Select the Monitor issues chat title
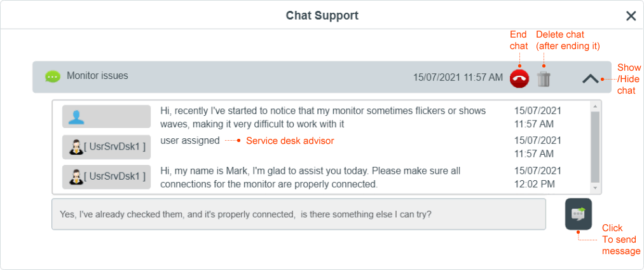644x270 pixels. click(97, 76)
